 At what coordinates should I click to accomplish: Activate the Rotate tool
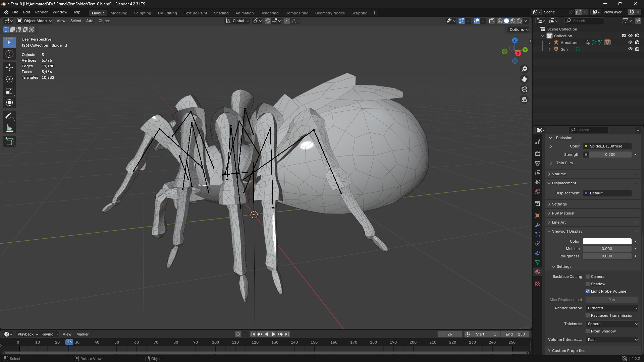(9, 79)
